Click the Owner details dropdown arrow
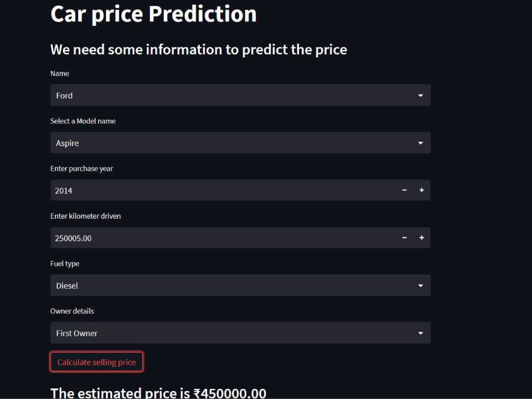The height and width of the screenshot is (399, 532). (x=420, y=333)
